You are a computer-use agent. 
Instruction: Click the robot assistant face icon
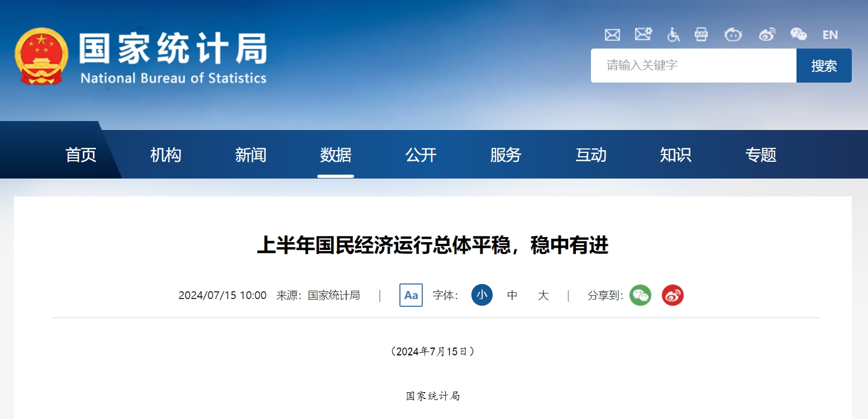733,35
